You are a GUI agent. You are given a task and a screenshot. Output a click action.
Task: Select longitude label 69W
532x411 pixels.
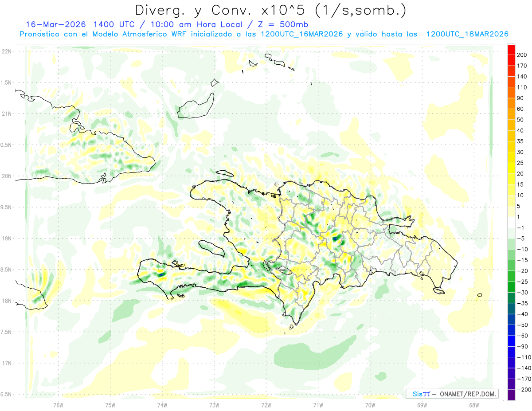point(422,405)
